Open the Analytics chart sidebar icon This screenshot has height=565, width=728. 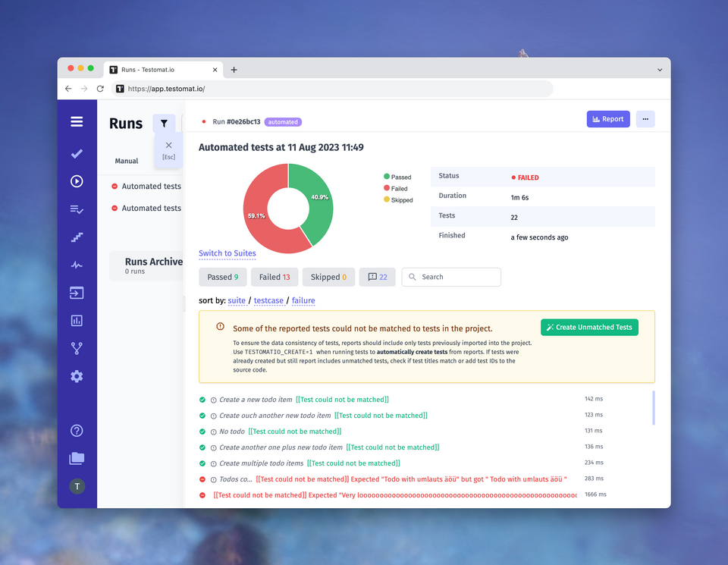77,321
